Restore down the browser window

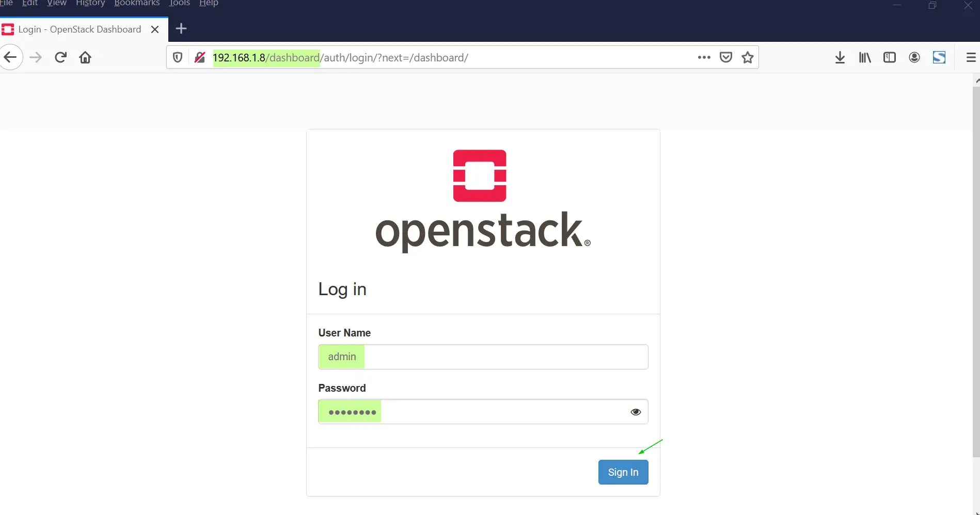coord(932,5)
